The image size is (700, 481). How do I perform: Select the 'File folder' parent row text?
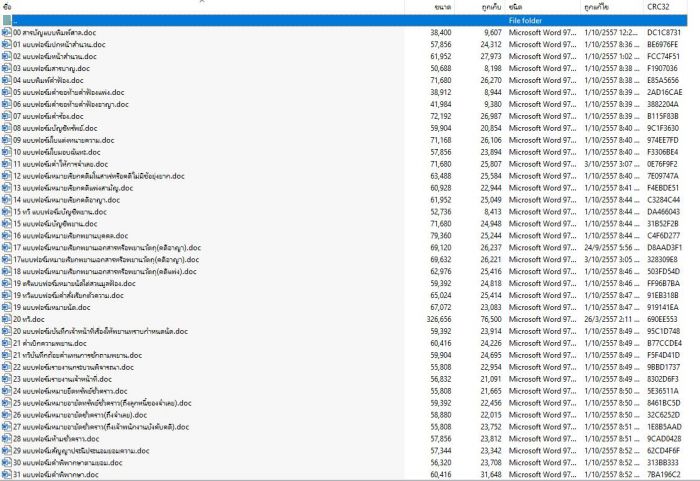[x=525, y=21]
